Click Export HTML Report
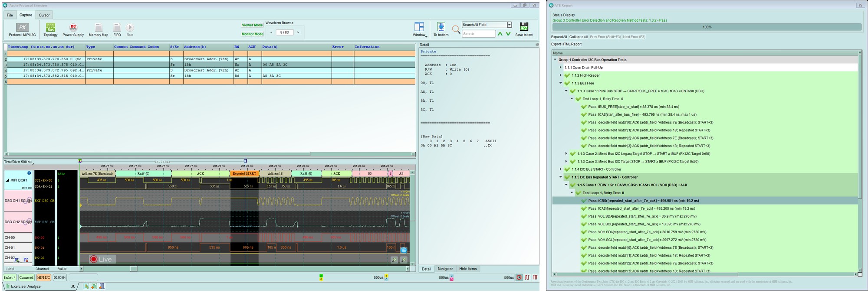This screenshot has width=868, height=293. [x=566, y=44]
